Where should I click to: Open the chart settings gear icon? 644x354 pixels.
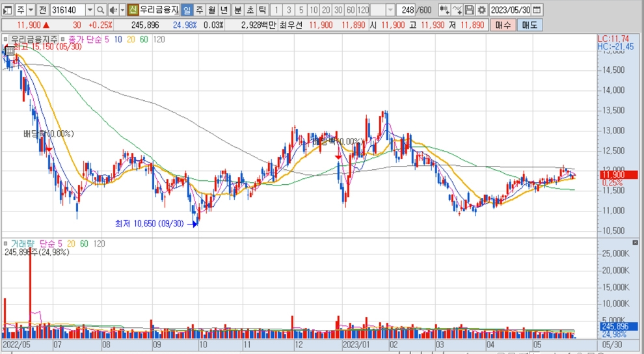(481, 10)
